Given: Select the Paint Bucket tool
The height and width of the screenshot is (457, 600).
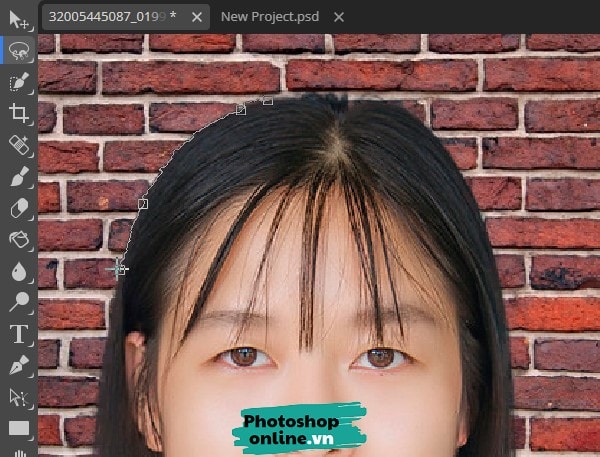Looking at the screenshot, I should point(18,240).
